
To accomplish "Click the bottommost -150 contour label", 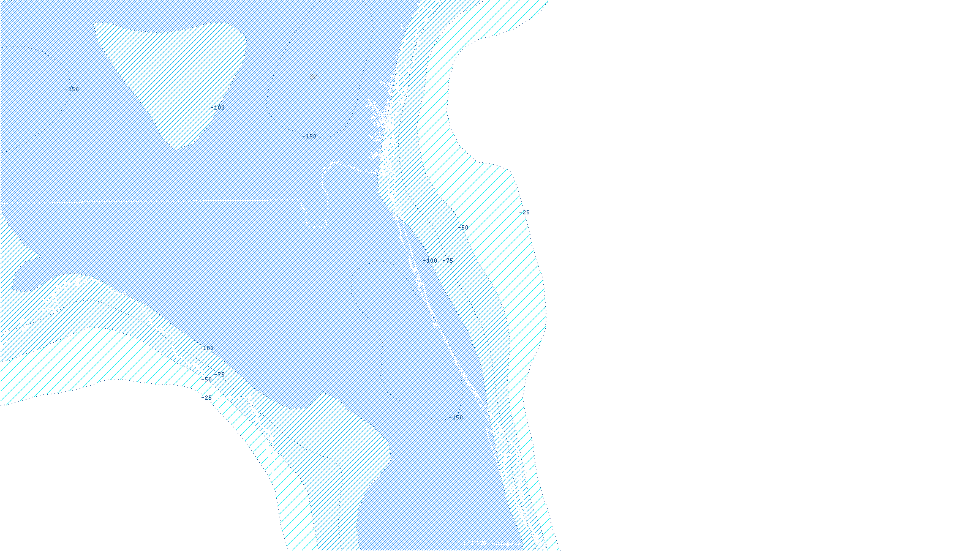I will tap(456, 418).
